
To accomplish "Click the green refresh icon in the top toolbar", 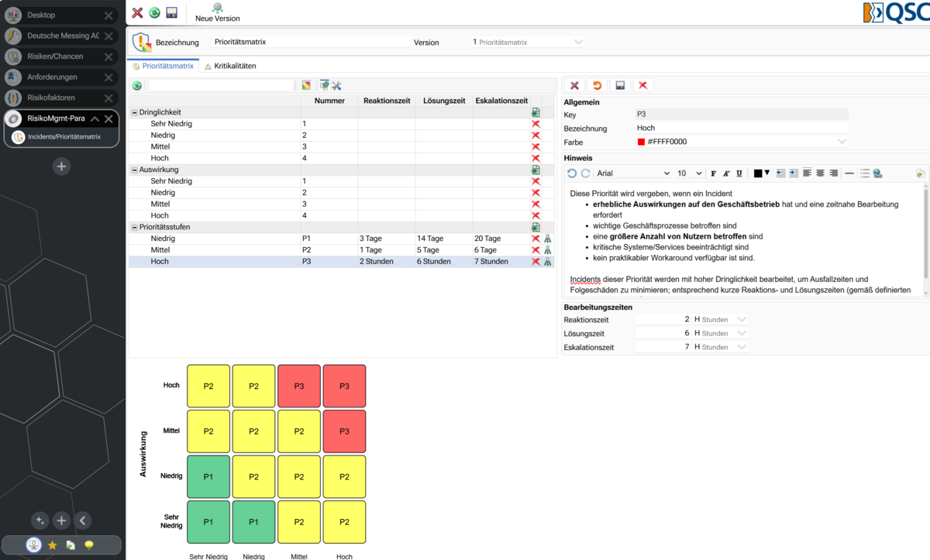I will coord(154,12).
